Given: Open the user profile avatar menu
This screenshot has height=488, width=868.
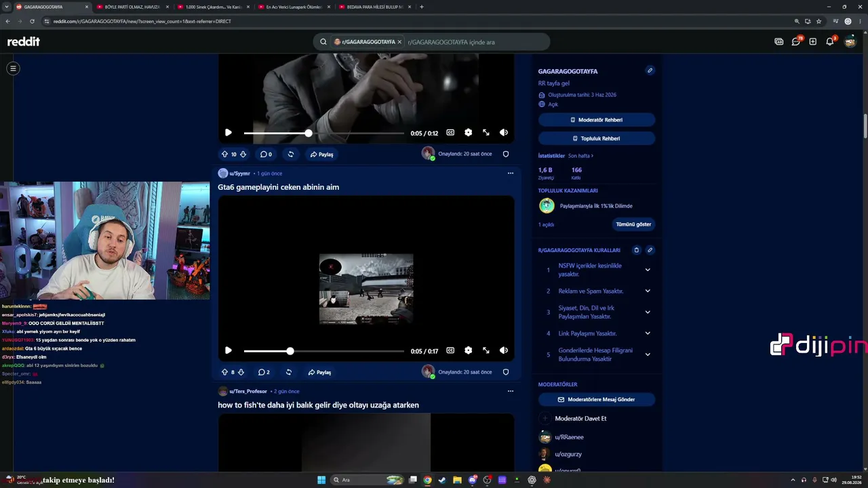Looking at the screenshot, I should (850, 41).
